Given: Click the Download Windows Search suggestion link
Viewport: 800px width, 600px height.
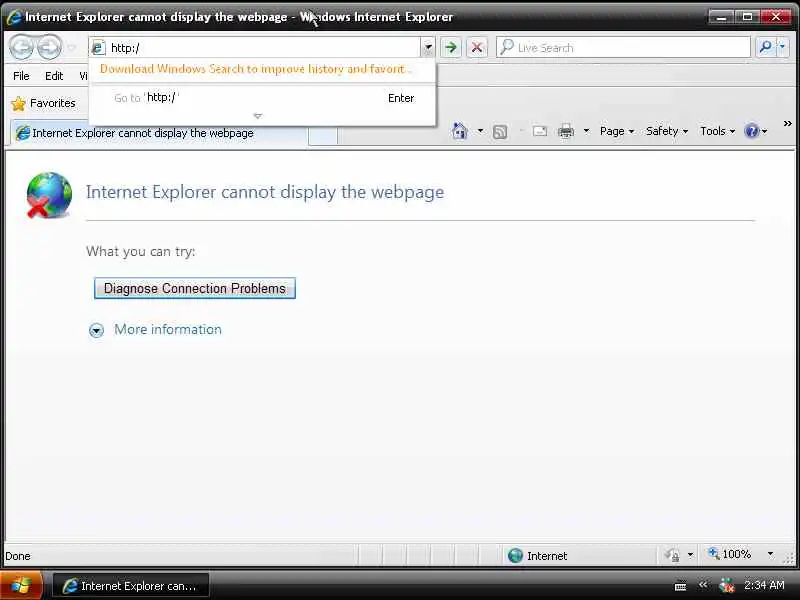Looking at the screenshot, I should 256,69.
